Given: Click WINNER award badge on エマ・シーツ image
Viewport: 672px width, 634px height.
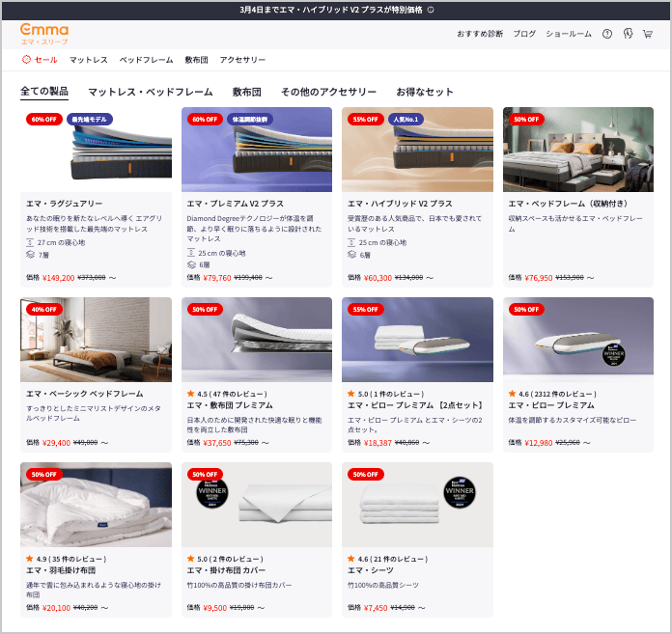Looking at the screenshot, I should pyautogui.click(x=459, y=492).
